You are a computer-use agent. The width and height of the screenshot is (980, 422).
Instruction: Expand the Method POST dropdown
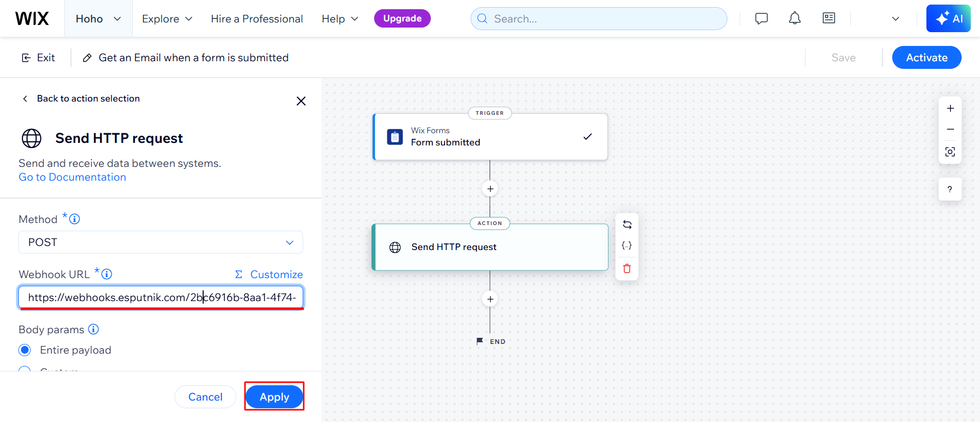click(x=161, y=242)
